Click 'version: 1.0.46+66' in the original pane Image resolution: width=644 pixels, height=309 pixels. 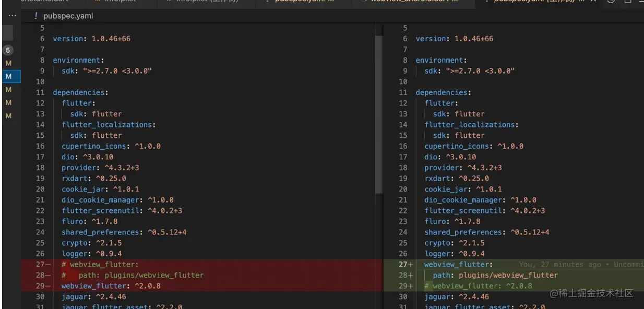pos(91,39)
